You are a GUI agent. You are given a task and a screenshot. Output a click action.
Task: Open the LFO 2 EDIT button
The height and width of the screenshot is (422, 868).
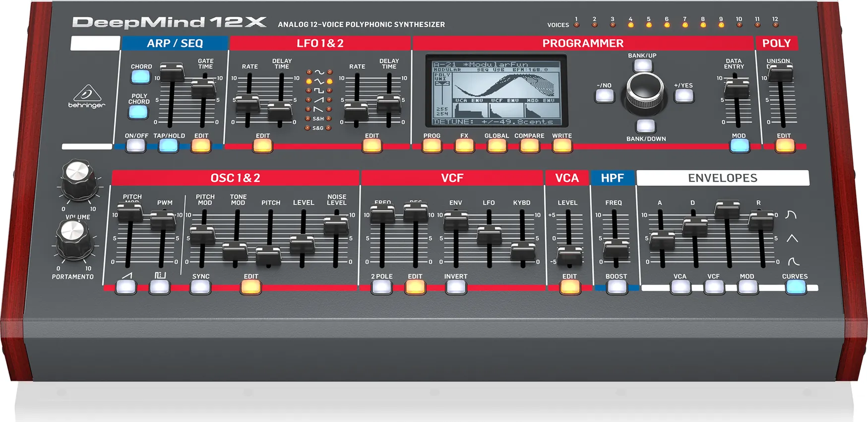tap(372, 145)
